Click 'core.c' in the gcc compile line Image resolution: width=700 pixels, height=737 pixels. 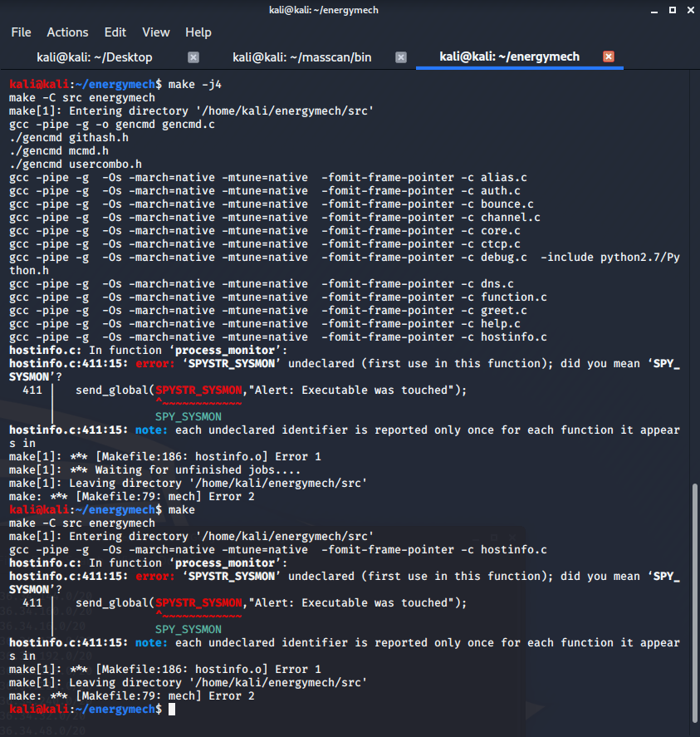point(501,231)
